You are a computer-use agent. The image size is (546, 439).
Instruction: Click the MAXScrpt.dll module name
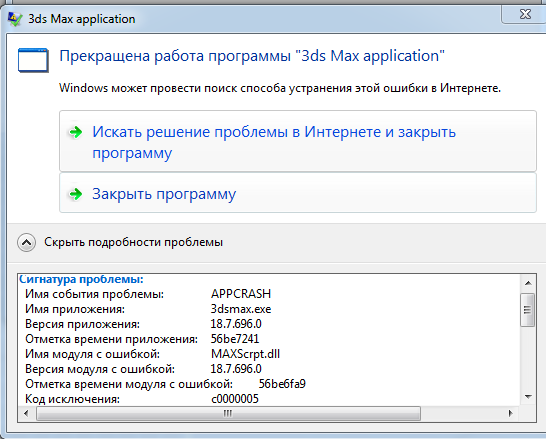coord(245,354)
